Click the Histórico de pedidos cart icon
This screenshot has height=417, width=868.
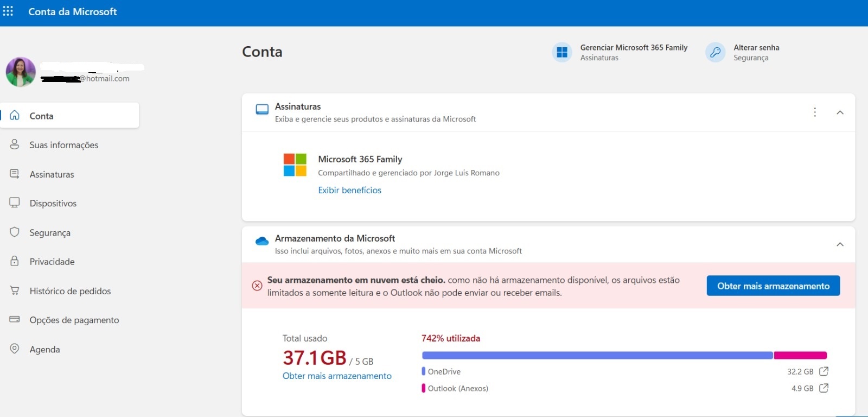(x=15, y=290)
